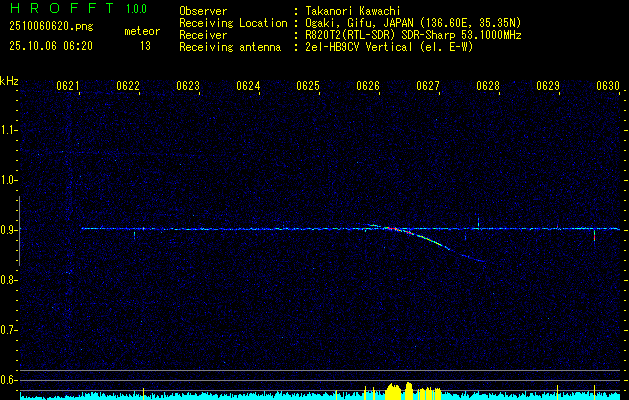Viewport: 629px width, 400px height.
Task: Pick the 0627 time tick label
Action: pyautogui.click(x=428, y=86)
